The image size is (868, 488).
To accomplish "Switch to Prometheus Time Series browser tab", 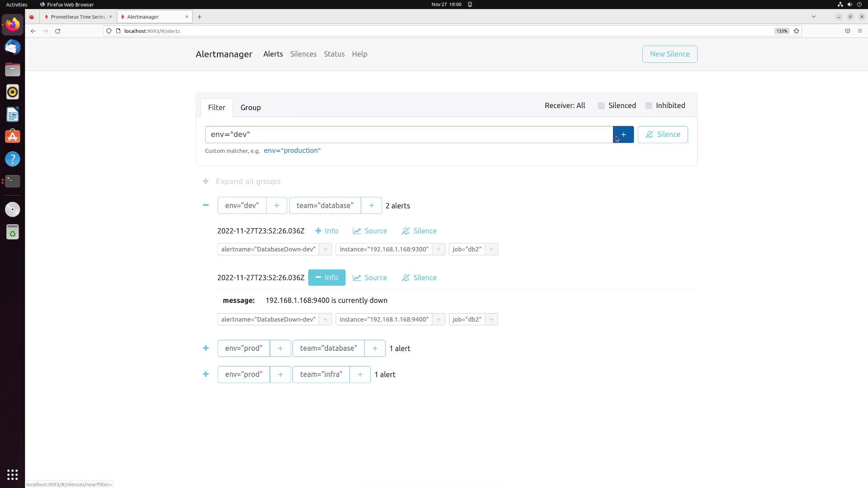I will click(77, 17).
